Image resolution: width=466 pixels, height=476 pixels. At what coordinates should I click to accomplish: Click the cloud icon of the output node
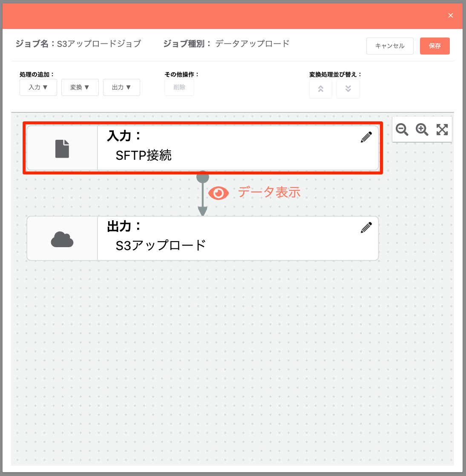[x=62, y=239]
